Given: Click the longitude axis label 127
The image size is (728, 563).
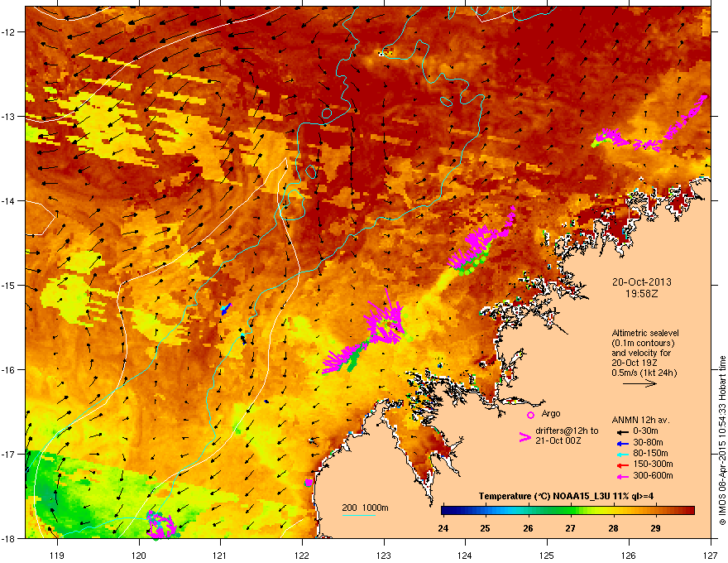Looking at the screenshot, I should [711, 555].
